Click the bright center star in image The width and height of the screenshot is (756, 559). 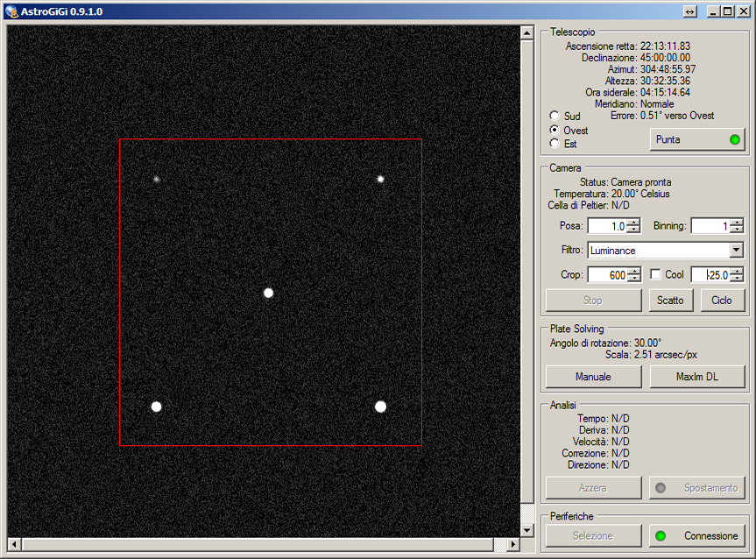click(x=269, y=293)
